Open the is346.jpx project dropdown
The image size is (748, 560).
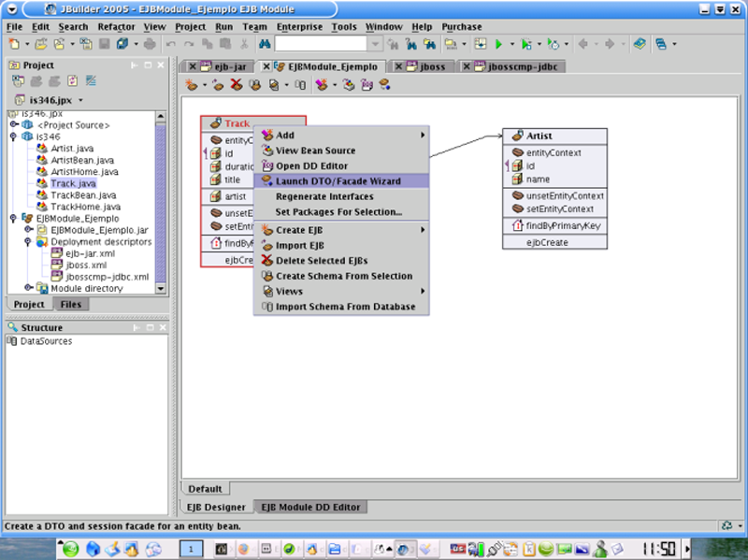[80, 100]
